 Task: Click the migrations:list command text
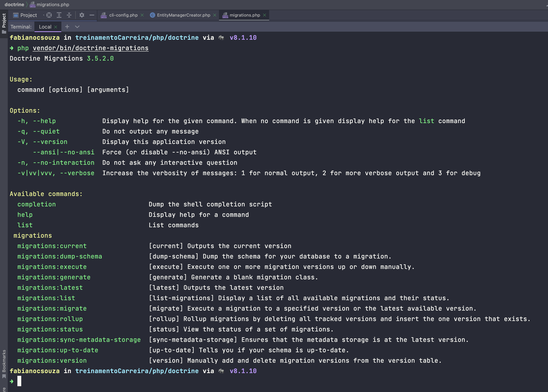tap(46, 298)
